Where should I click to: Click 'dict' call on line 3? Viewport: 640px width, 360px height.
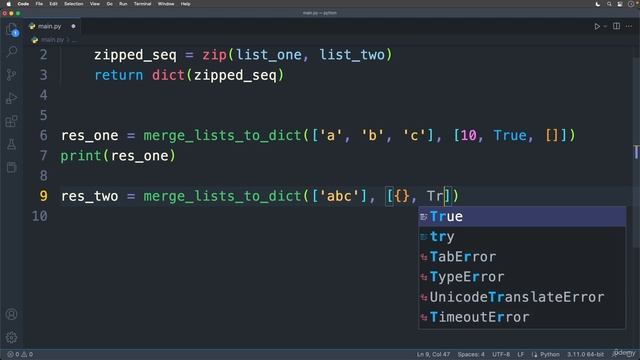point(168,75)
